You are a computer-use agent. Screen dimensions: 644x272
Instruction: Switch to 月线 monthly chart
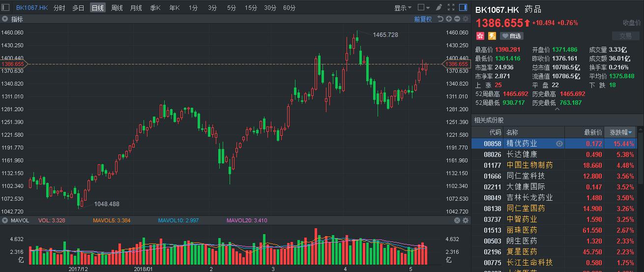pos(136,8)
